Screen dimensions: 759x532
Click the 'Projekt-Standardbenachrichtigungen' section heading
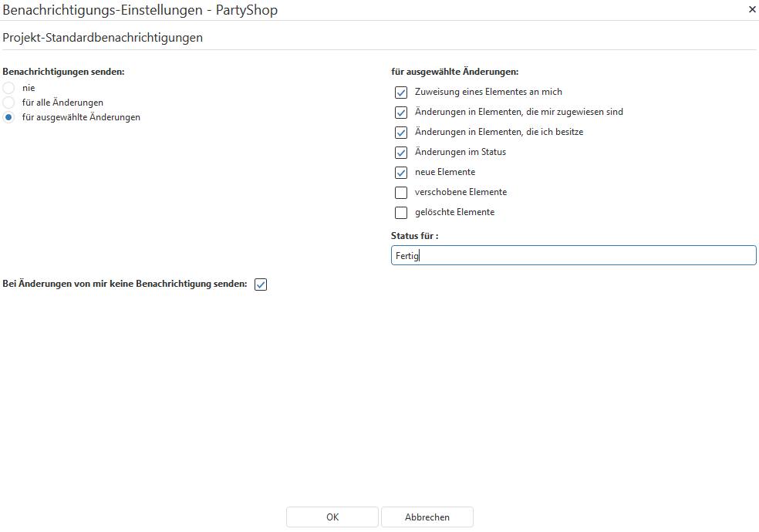103,37
